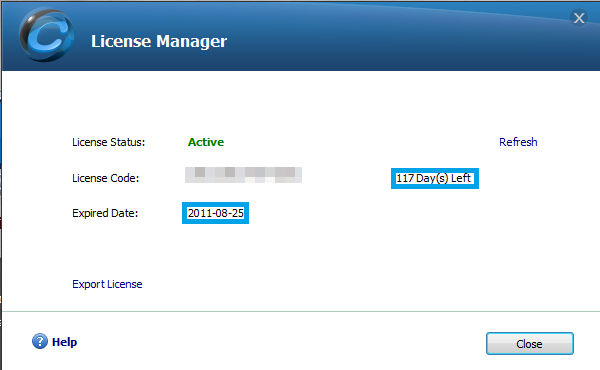
Task: Open the Export License link
Action: pos(107,284)
